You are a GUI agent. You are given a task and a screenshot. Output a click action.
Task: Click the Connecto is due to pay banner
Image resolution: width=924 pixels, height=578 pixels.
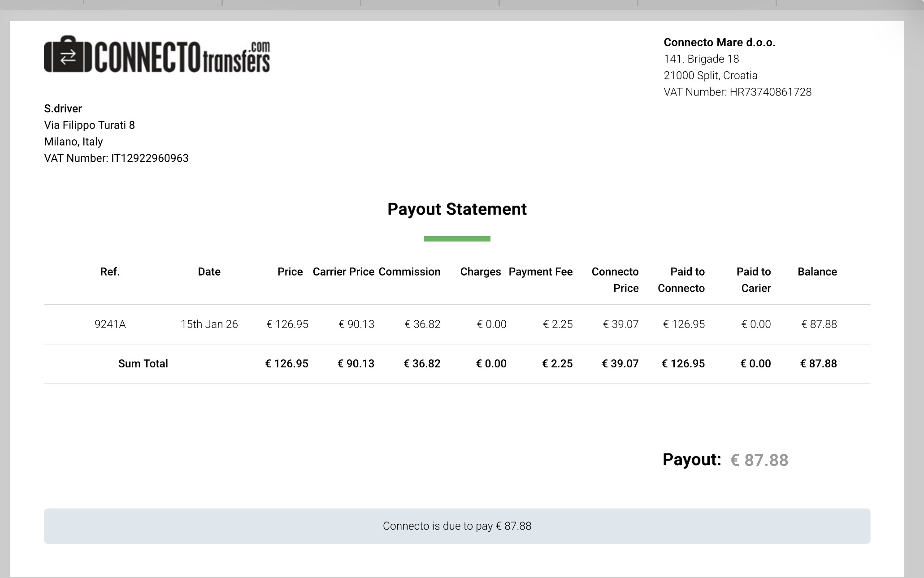(x=457, y=526)
